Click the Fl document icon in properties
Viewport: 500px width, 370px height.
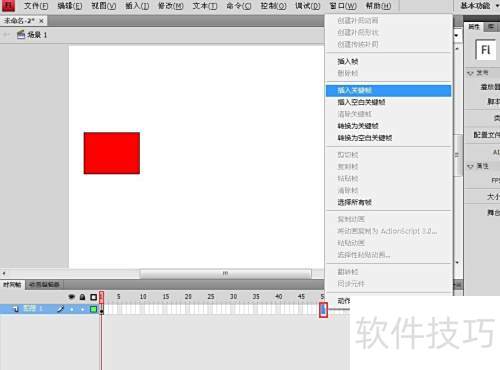tap(486, 50)
